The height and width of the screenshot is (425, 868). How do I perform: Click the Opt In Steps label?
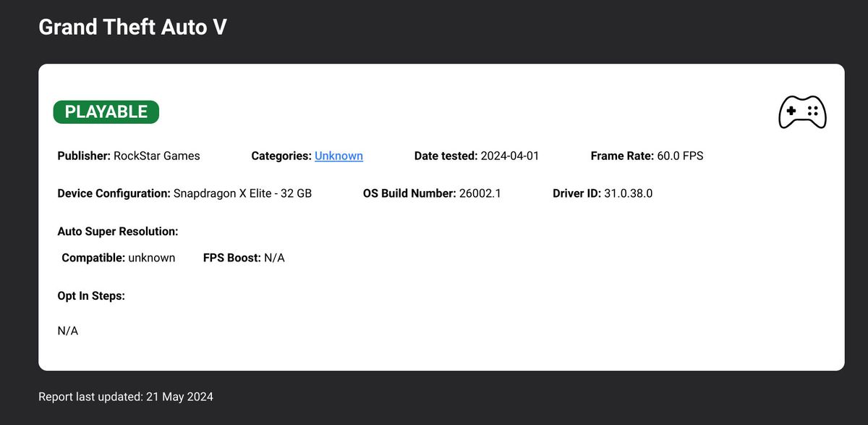coord(91,296)
